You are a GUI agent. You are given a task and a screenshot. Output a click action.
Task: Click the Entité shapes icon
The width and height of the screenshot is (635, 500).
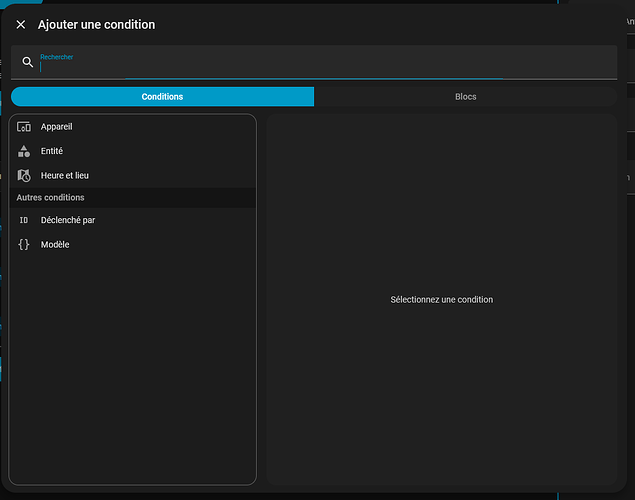(x=24, y=151)
